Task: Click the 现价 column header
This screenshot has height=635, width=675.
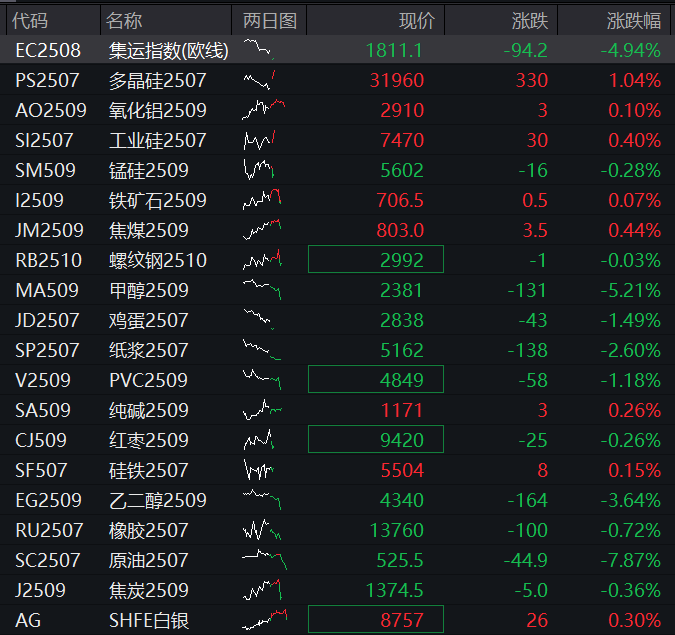Action: (x=416, y=20)
